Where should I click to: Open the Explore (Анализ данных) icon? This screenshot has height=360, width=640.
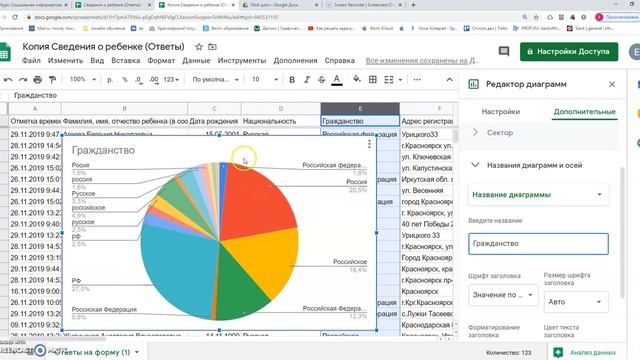pos(558,352)
